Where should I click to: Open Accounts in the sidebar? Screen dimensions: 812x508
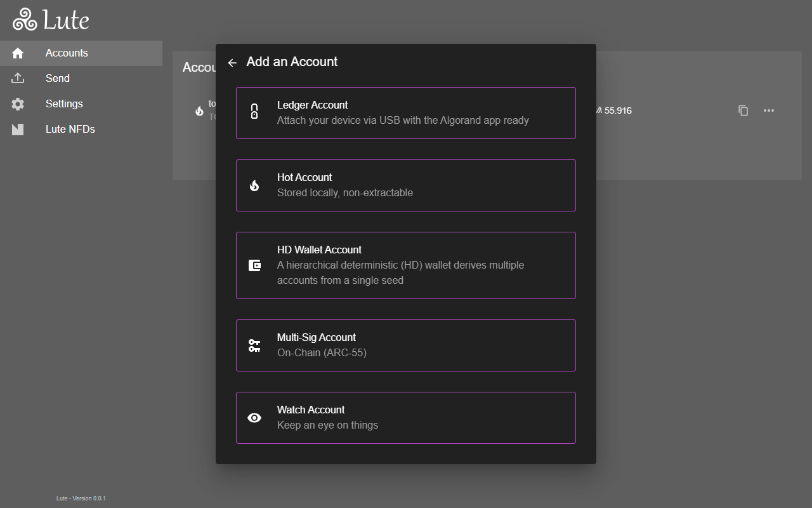(x=67, y=53)
